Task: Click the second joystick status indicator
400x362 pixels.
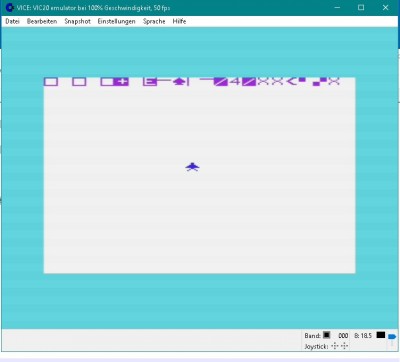Action: point(345,346)
